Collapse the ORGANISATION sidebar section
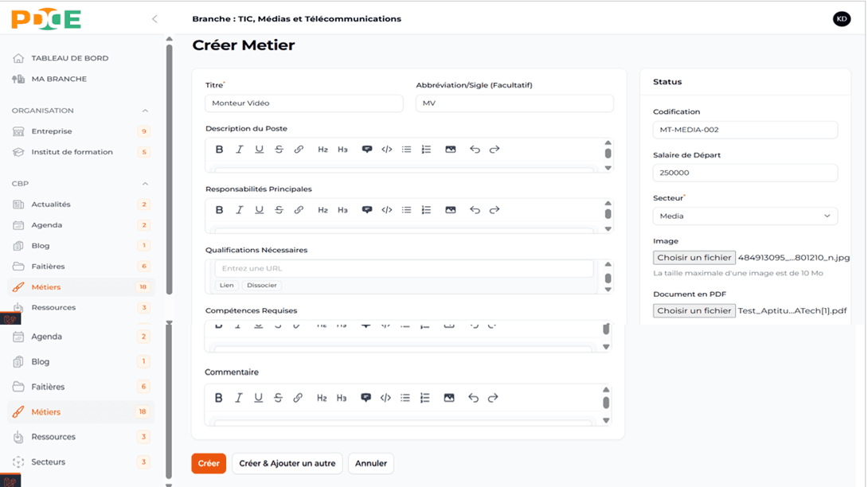Screen dimensions: 868x487 145,111
